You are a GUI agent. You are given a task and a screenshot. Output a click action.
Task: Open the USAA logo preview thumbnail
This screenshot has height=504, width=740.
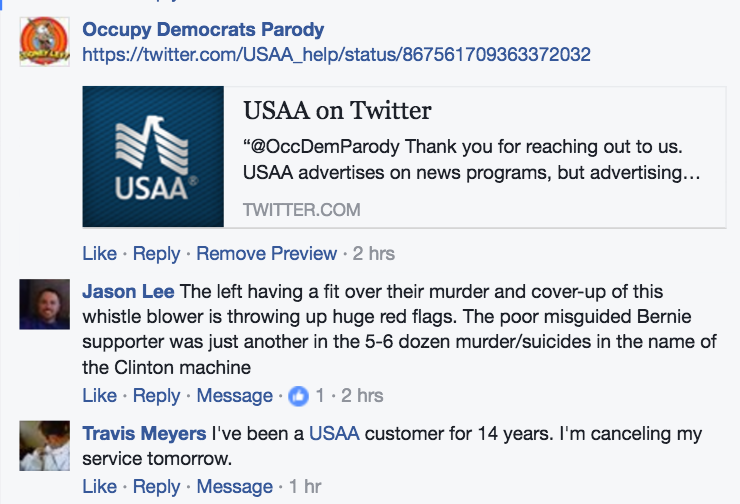[x=153, y=156]
